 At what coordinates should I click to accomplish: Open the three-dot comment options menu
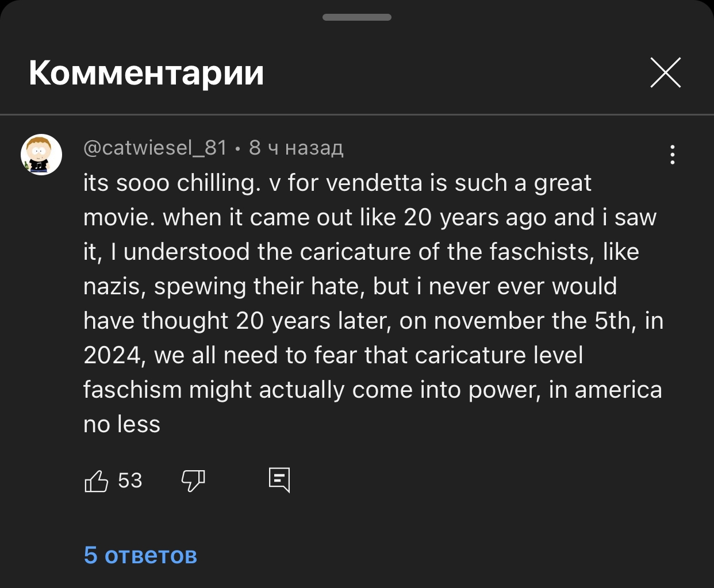[x=672, y=155]
